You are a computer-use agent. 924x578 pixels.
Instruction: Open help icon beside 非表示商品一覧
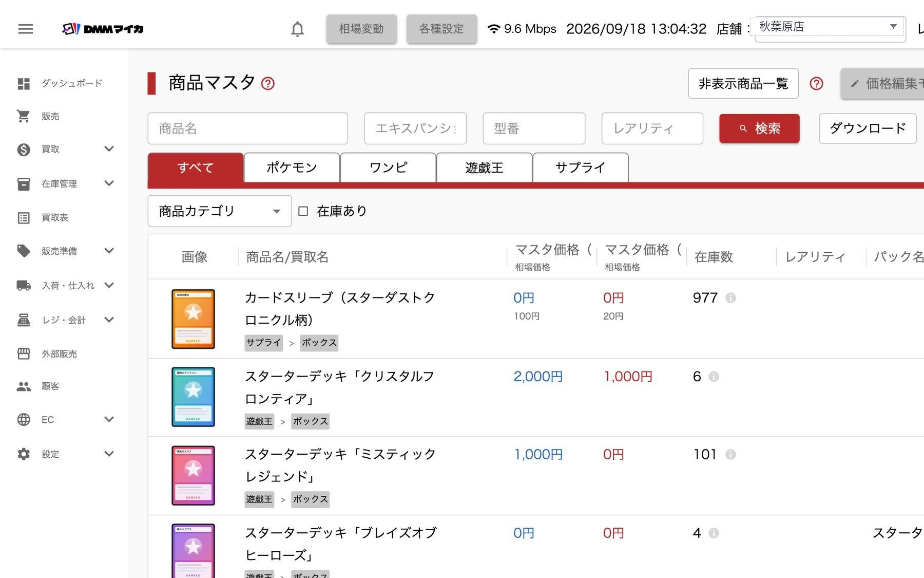pyautogui.click(x=816, y=83)
